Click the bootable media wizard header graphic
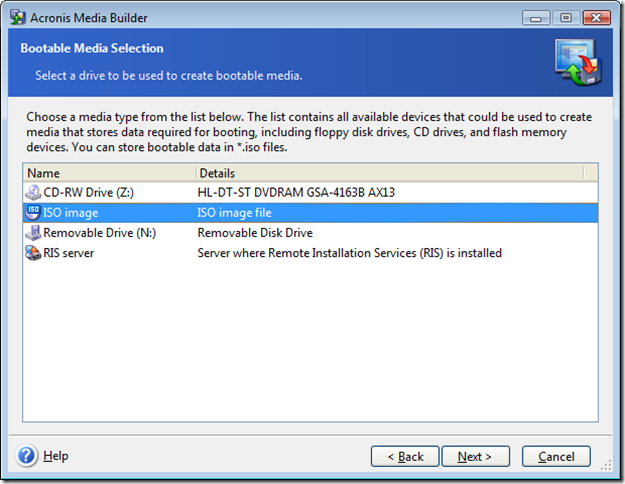This screenshot has width=625, height=484. pyautogui.click(x=578, y=62)
